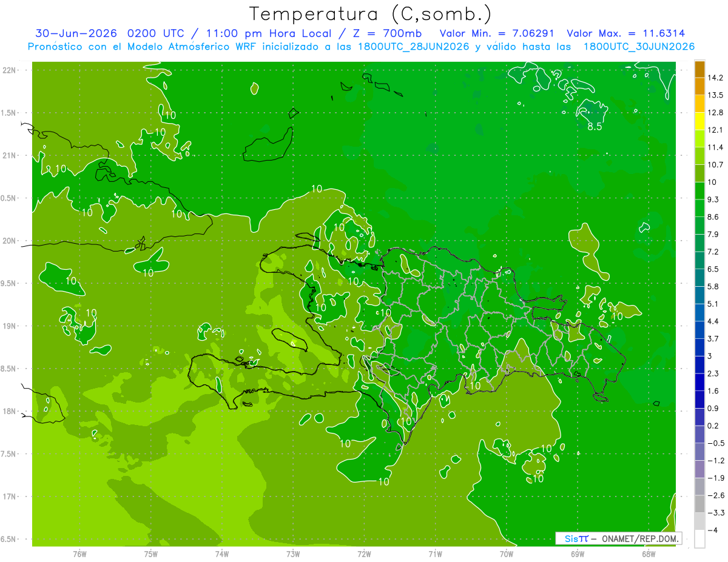Screen dimensions: 728x562
Task: Click the '73W' longitude axis label
Action: [293, 554]
